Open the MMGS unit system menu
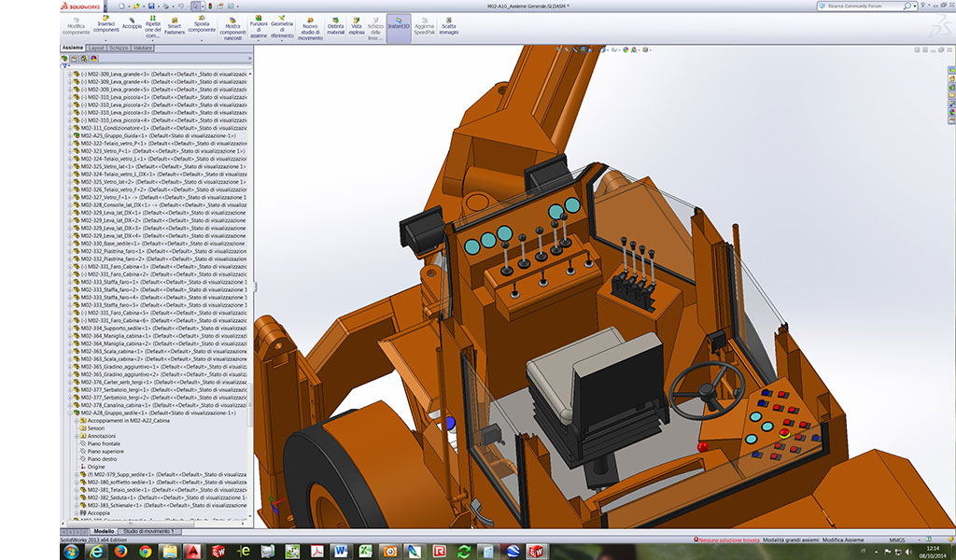 tap(896, 539)
